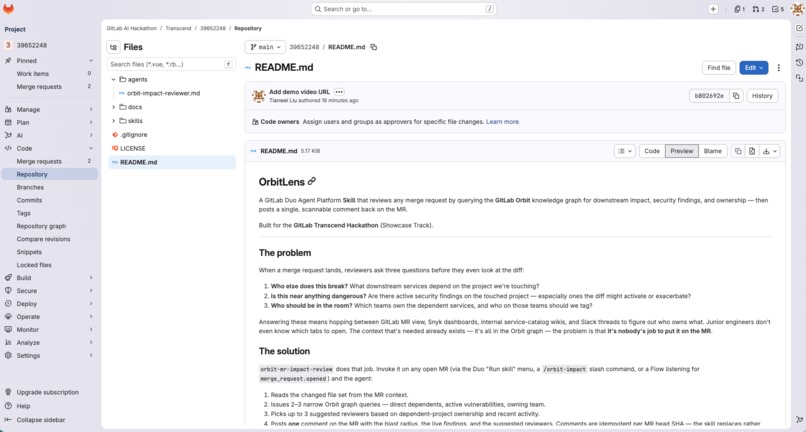
Task: Open Repository graph in the sidebar
Action: point(49,226)
